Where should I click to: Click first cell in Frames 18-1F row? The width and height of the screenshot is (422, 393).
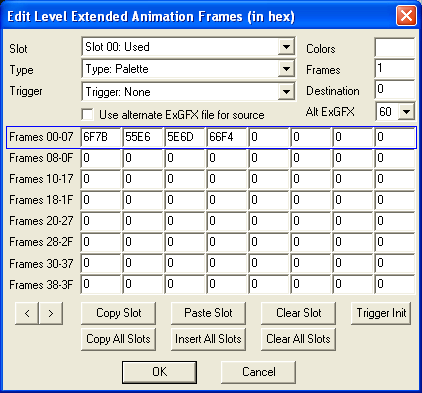(101, 200)
